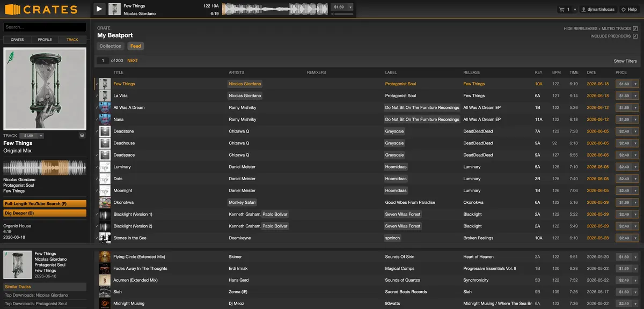Image resolution: width=644 pixels, height=309 pixels.
Task: Click the Dots row artwork thumbnail
Action: click(105, 179)
